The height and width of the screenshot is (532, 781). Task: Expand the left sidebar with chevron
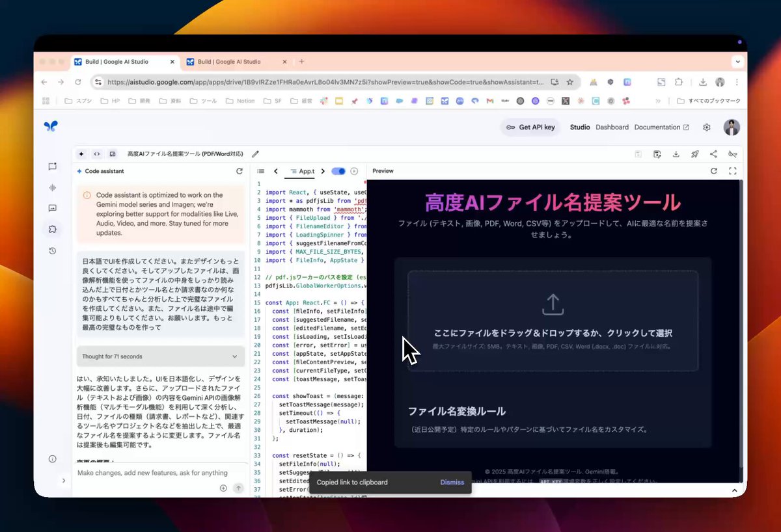63,481
